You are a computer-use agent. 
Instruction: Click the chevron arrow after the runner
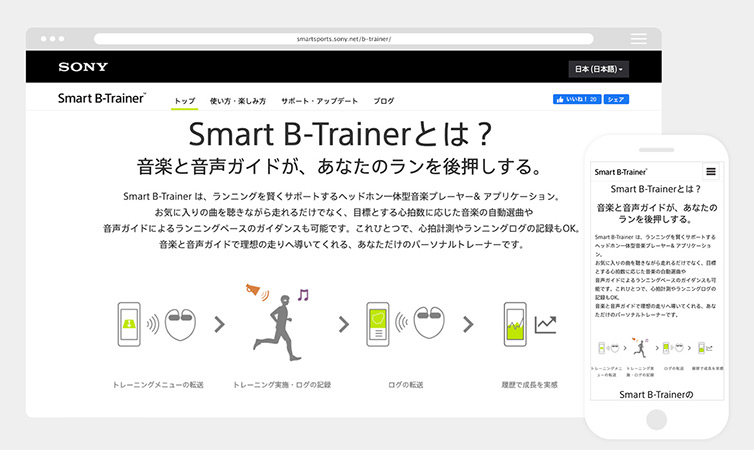coord(344,325)
